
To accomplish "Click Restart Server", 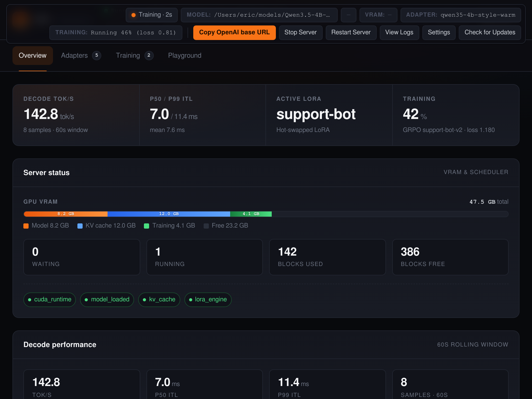I will click(351, 32).
